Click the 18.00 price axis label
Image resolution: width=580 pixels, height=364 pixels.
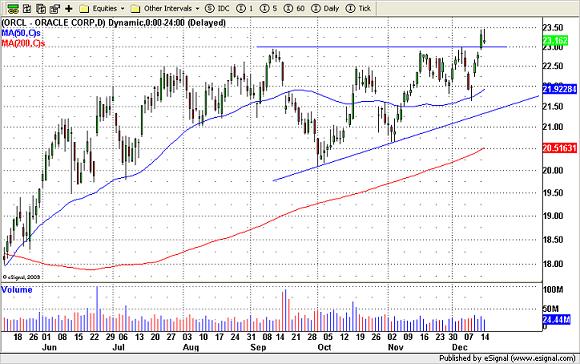click(553, 264)
